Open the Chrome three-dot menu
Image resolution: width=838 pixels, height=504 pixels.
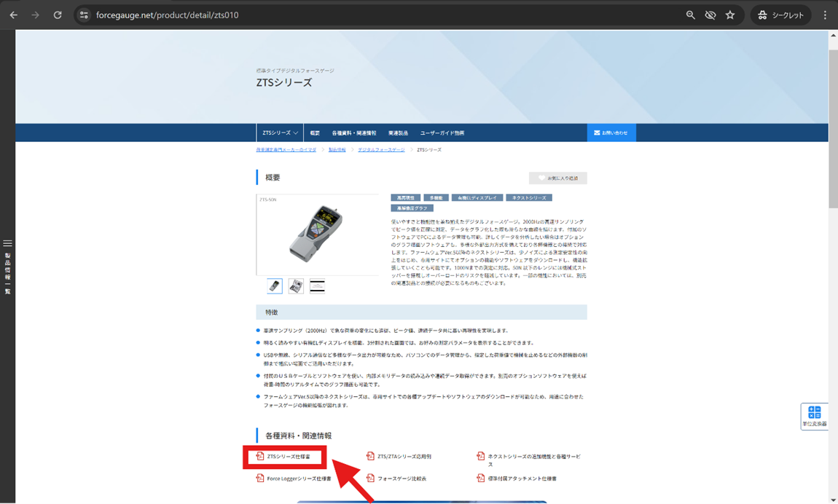825,15
